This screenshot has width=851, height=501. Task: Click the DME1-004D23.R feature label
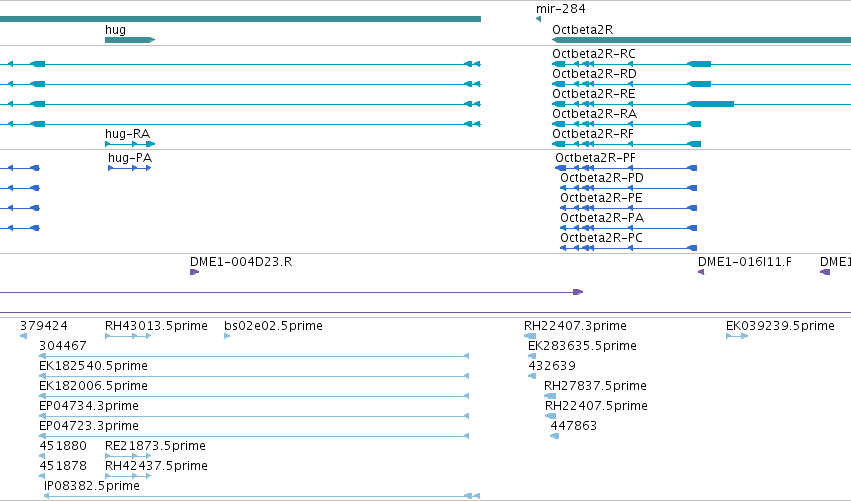coord(241,262)
